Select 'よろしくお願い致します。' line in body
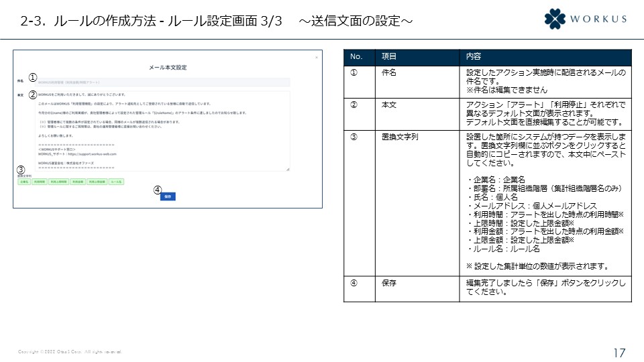 click(56, 136)
